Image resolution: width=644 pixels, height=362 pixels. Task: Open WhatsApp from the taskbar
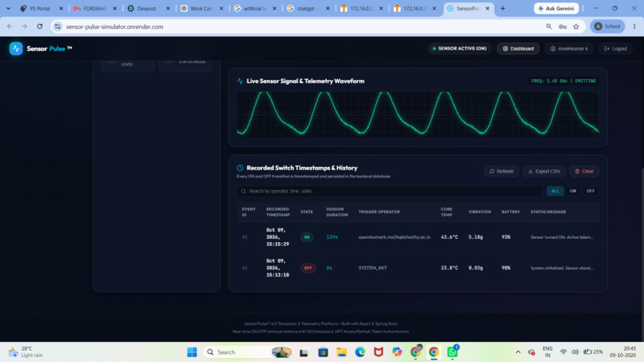coord(452,352)
